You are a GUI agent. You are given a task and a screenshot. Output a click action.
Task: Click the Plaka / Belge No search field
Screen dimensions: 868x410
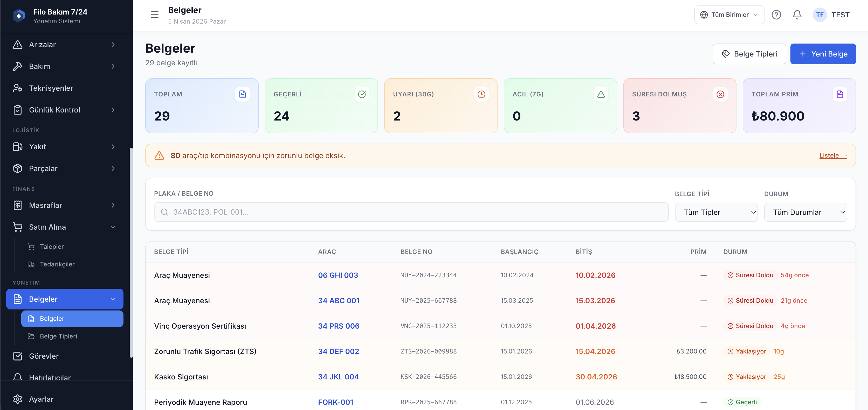[411, 212]
